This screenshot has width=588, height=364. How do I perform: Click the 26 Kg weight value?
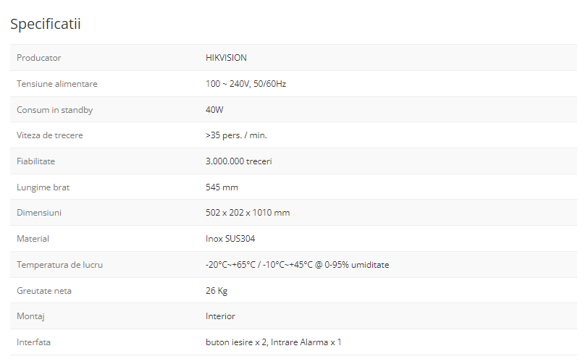pos(217,291)
